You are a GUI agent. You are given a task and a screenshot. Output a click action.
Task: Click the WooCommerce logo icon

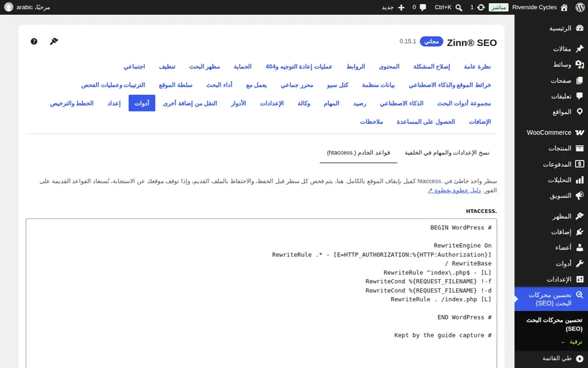pyautogui.click(x=580, y=132)
